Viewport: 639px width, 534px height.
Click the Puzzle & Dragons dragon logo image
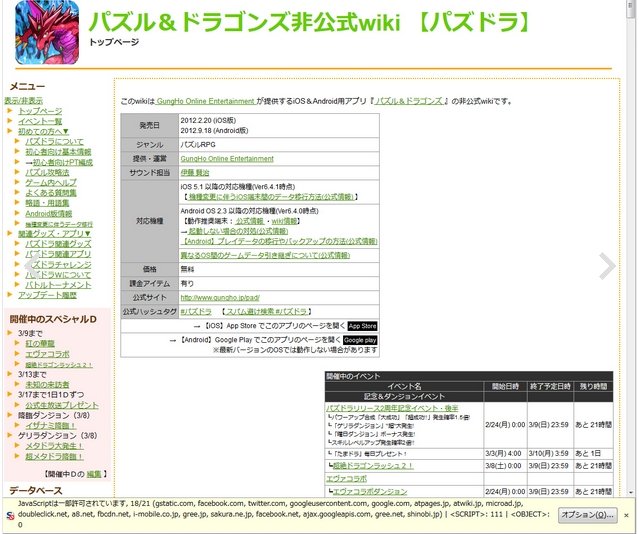47,32
